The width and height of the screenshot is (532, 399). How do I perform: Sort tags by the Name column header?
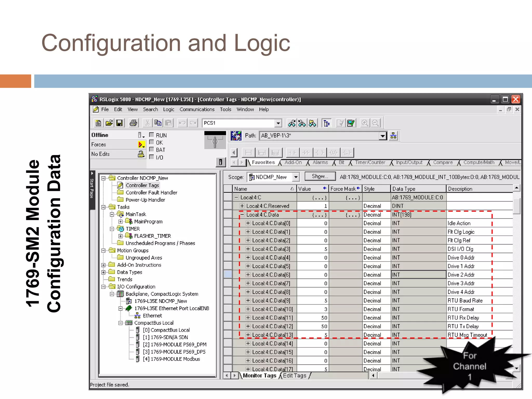pos(264,189)
